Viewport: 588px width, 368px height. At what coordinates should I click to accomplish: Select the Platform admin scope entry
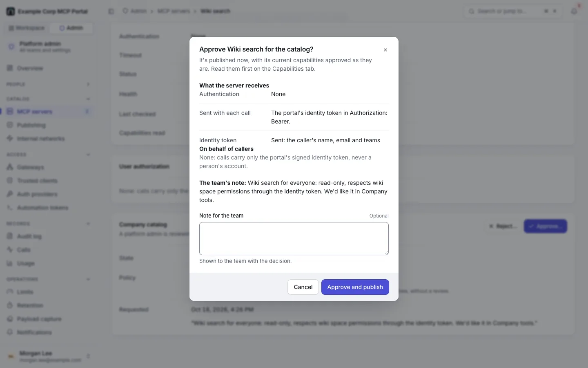pyautogui.click(x=49, y=47)
